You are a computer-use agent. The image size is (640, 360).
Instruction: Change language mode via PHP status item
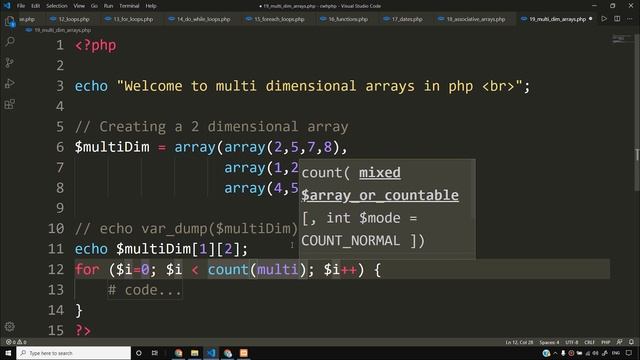(x=606, y=342)
